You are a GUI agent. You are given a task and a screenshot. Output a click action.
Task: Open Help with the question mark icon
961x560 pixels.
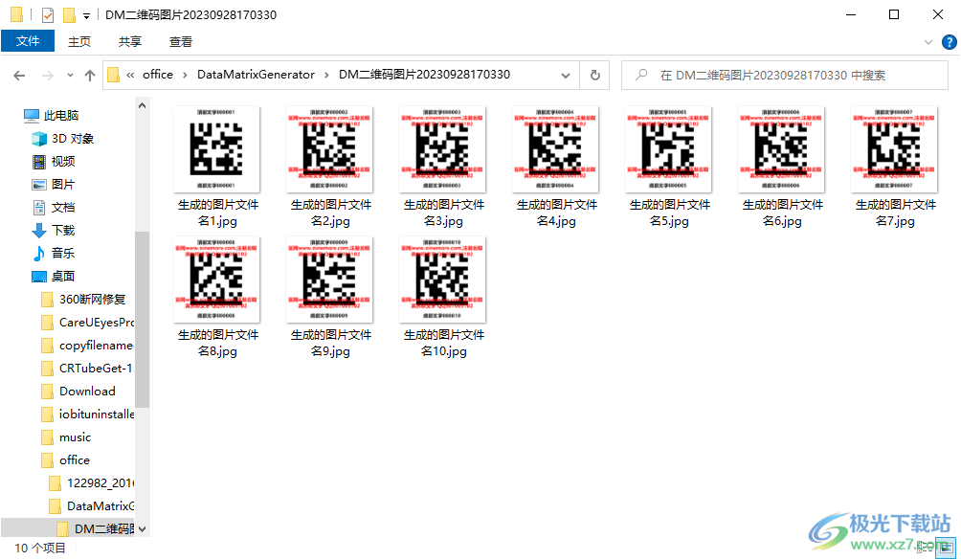pos(949,42)
